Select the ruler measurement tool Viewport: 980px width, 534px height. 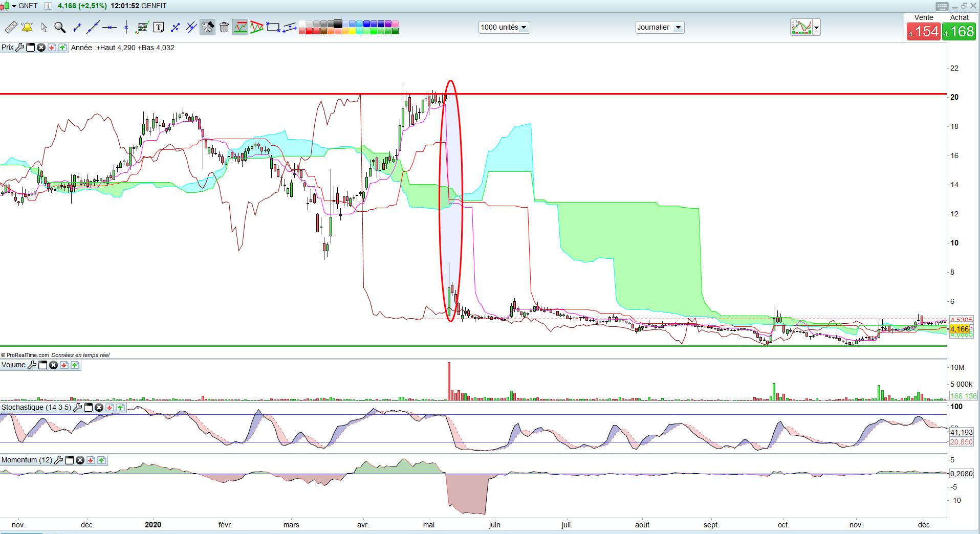pyautogui.click(x=11, y=27)
